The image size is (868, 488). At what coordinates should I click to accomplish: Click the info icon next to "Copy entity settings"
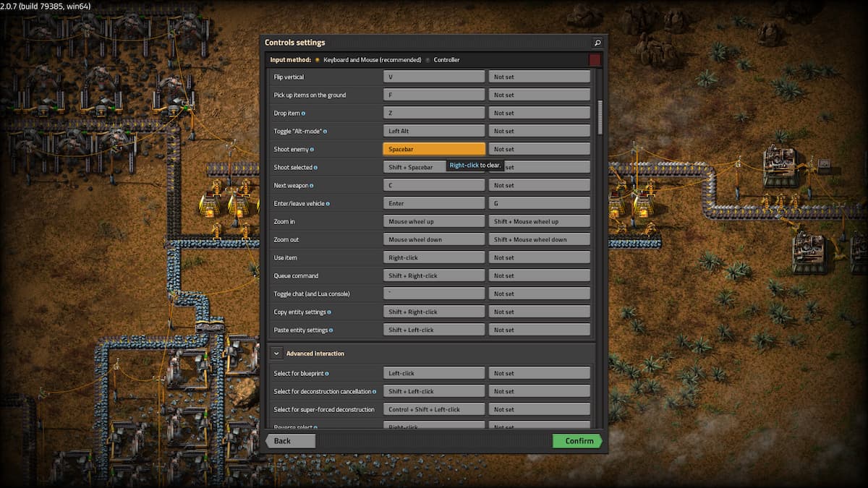(330, 312)
